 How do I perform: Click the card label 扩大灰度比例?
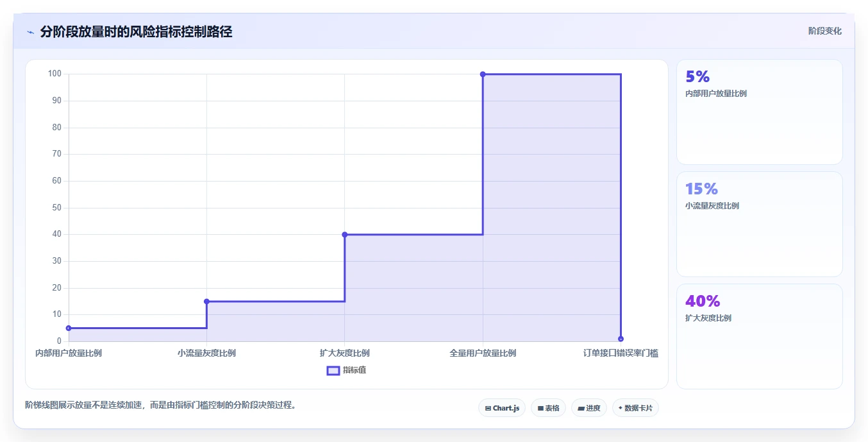coord(708,318)
